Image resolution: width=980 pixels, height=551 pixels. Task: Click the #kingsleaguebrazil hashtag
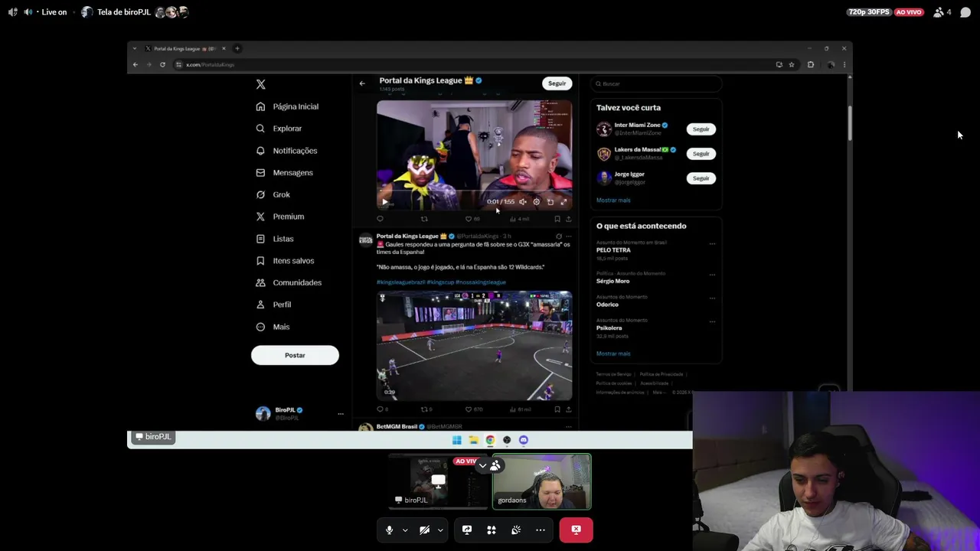click(x=400, y=282)
